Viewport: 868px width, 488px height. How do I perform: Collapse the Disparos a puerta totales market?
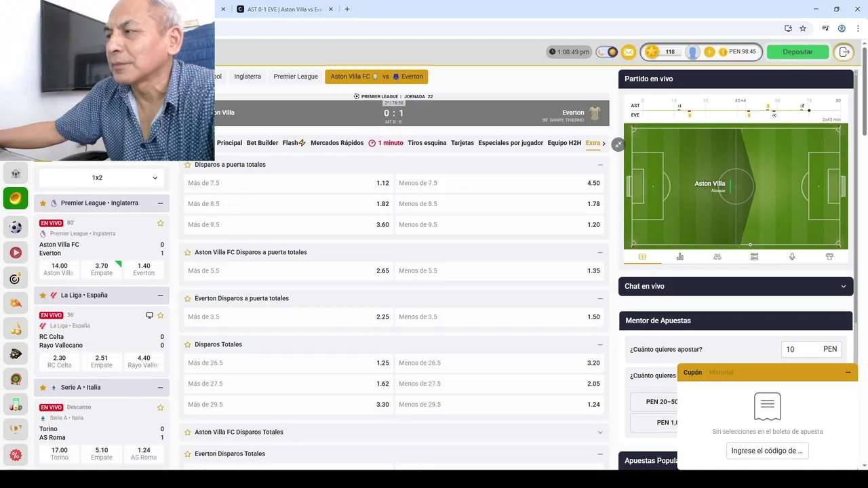(x=600, y=165)
